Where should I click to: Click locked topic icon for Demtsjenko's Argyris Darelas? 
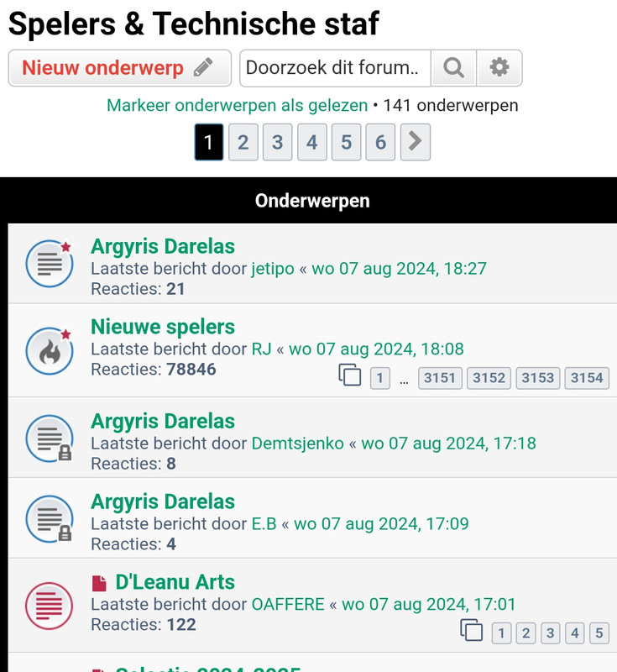tap(50, 438)
